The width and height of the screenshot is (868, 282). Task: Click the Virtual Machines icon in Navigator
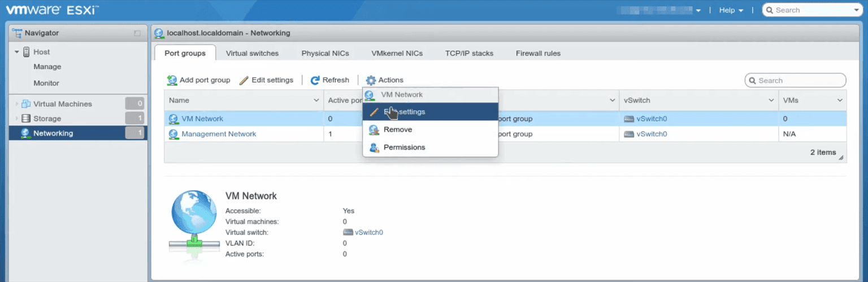click(26, 104)
